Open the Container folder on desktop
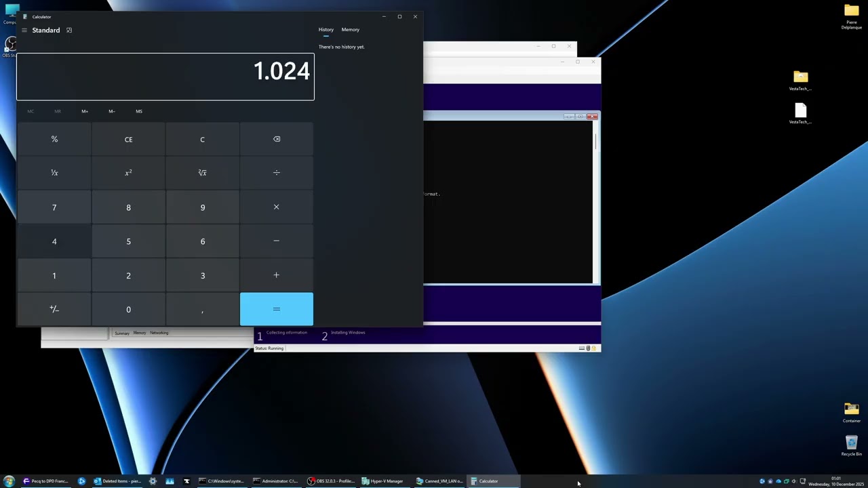 pos(852,413)
